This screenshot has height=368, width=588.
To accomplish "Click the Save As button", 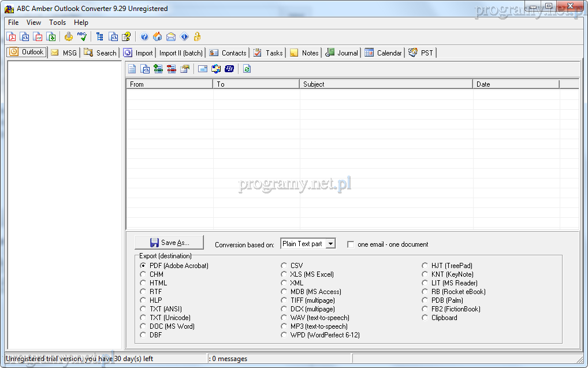I will tap(169, 243).
